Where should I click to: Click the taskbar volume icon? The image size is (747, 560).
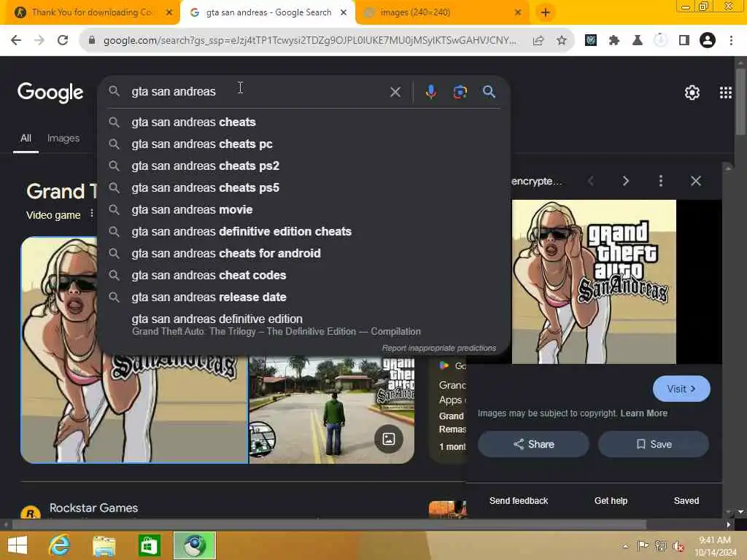pyautogui.click(x=678, y=546)
